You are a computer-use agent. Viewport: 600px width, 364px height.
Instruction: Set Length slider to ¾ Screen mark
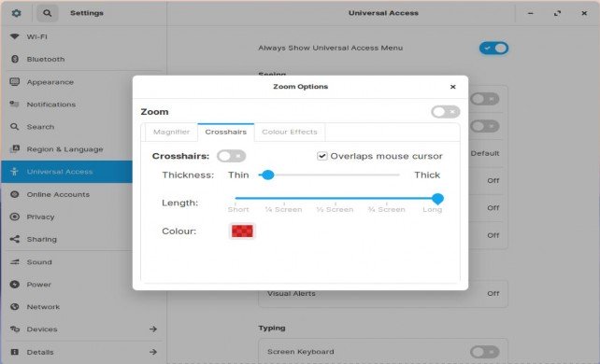tap(387, 199)
